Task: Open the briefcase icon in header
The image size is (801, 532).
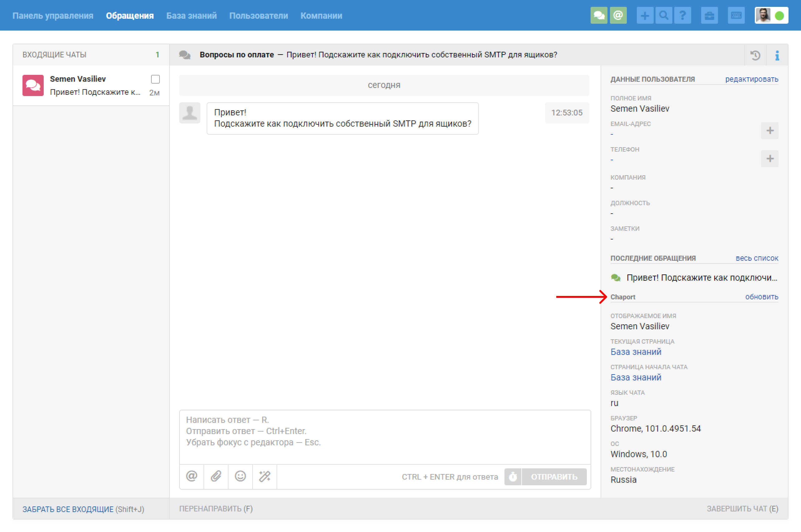Action: 709,16
